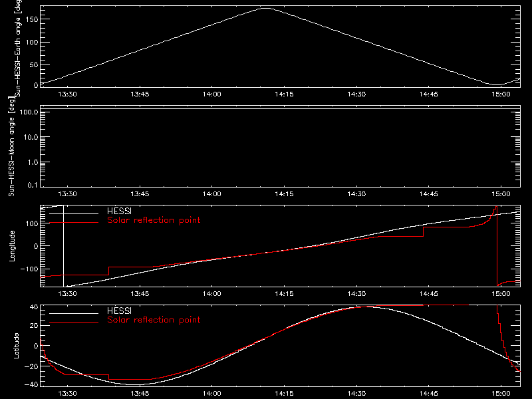Click 14:30 time label under Moon angle plot
The height and width of the screenshot is (399, 532).
click(356, 194)
